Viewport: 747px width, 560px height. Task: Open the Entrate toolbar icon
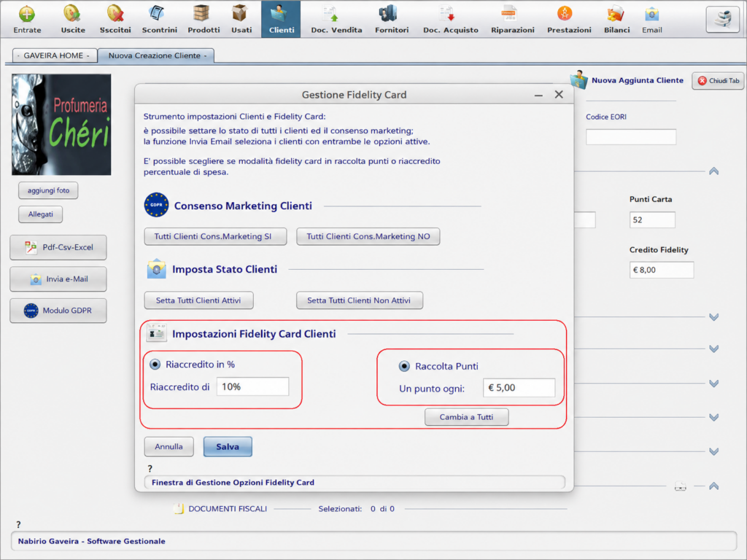coord(27,19)
